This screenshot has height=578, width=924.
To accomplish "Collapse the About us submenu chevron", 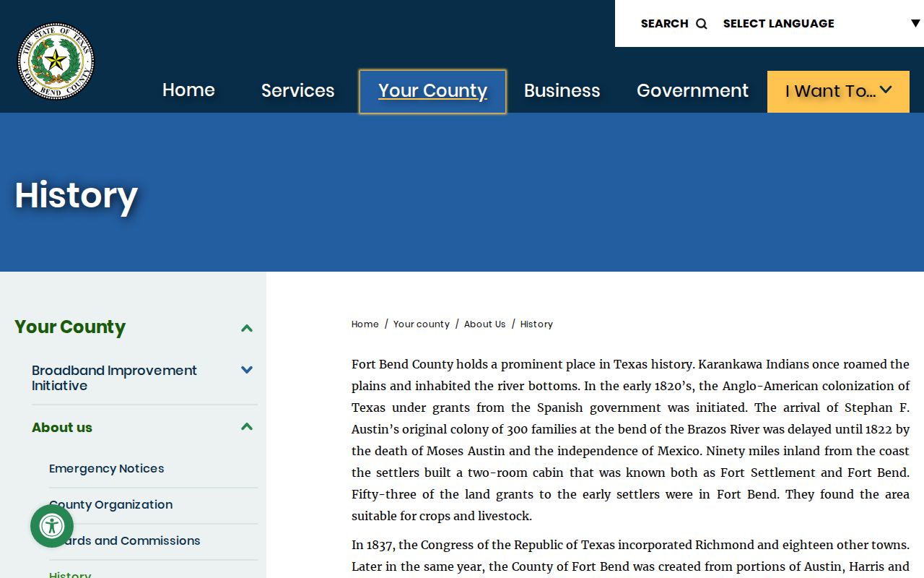I will [247, 427].
